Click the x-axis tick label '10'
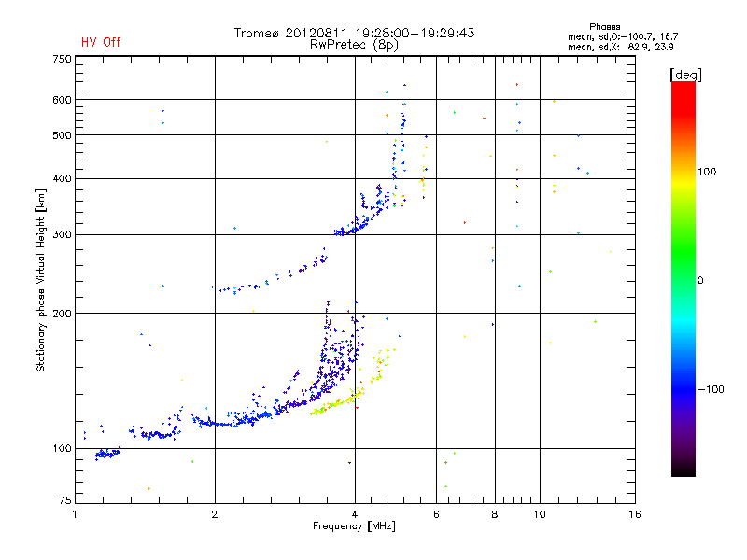The image size is (747, 560). pos(540,514)
